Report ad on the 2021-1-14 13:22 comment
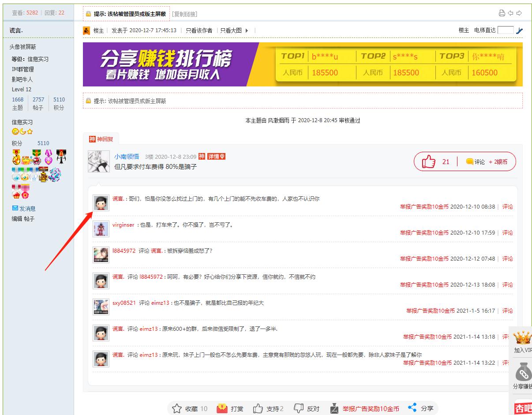 [x=427, y=363]
